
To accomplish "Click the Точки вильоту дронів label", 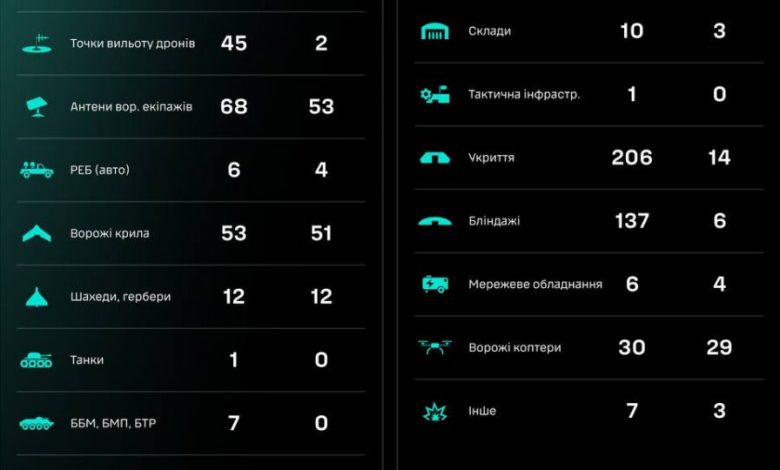I will click(x=132, y=44).
